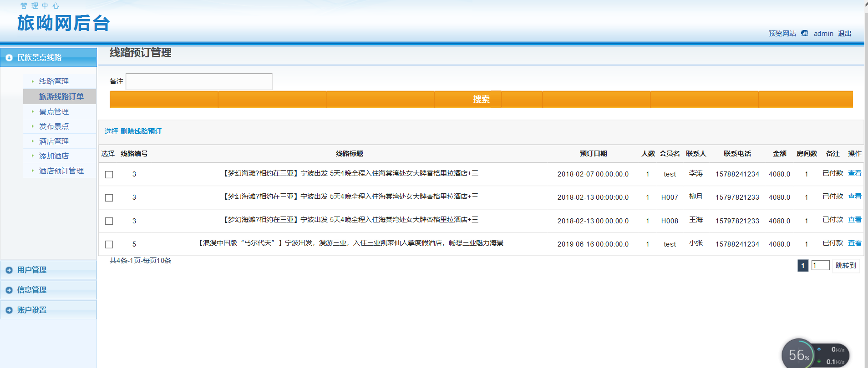View details of the 2019-06-16 booking
The height and width of the screenshot is (368, 868).
tap(854, 243)
